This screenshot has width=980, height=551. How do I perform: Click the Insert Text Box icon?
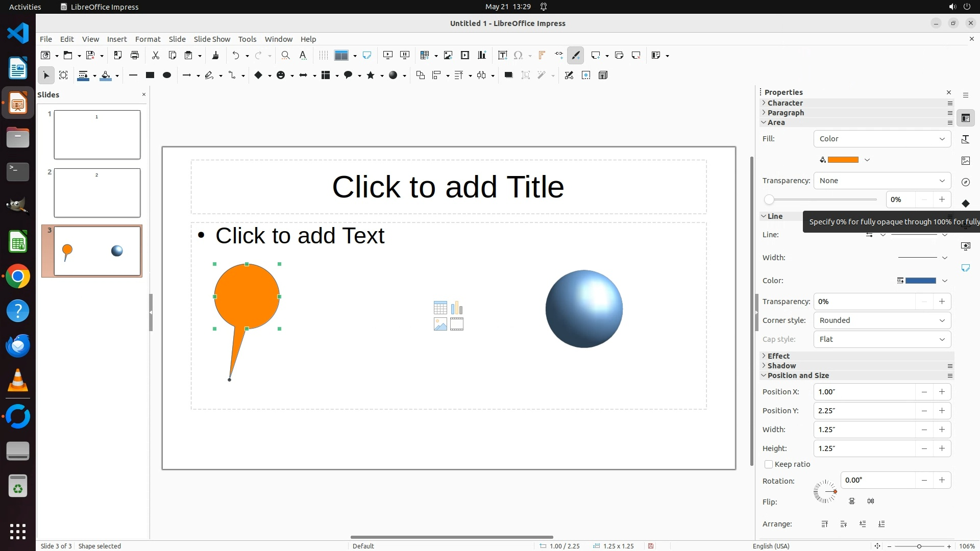(502, 55)
